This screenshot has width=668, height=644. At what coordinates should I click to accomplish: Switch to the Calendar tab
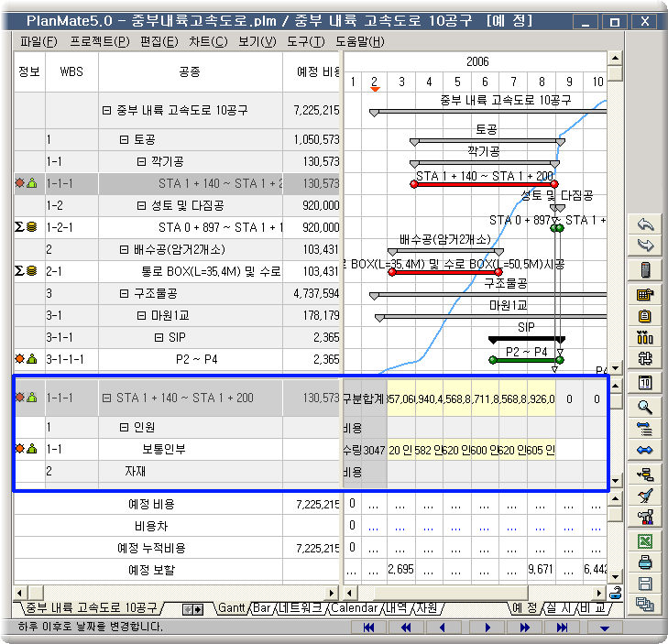[354, 607]
